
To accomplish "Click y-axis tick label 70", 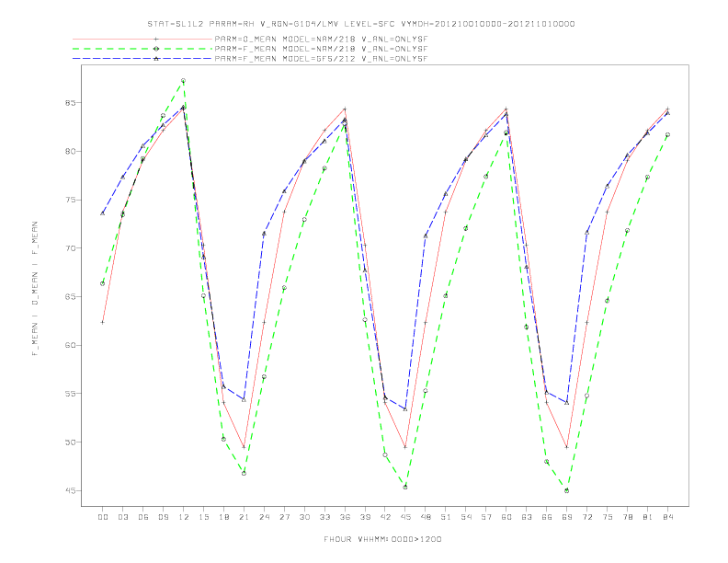I will tap(71, 248).
